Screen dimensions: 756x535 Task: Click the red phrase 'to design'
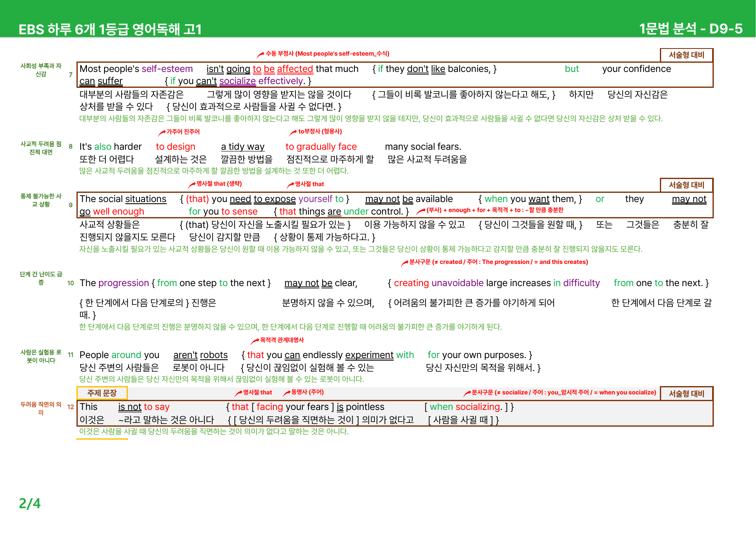[x=176, y=146]
